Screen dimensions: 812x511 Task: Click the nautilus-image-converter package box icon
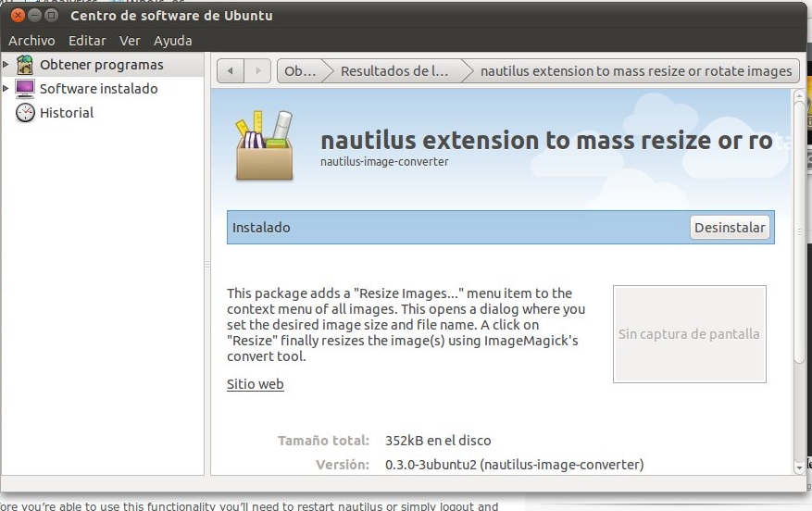(x=265, y=146)
